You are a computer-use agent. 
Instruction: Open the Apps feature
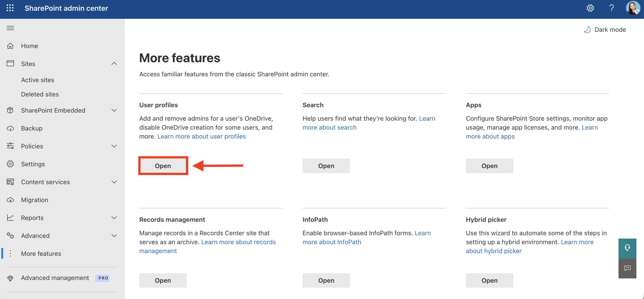coord(489,166)
